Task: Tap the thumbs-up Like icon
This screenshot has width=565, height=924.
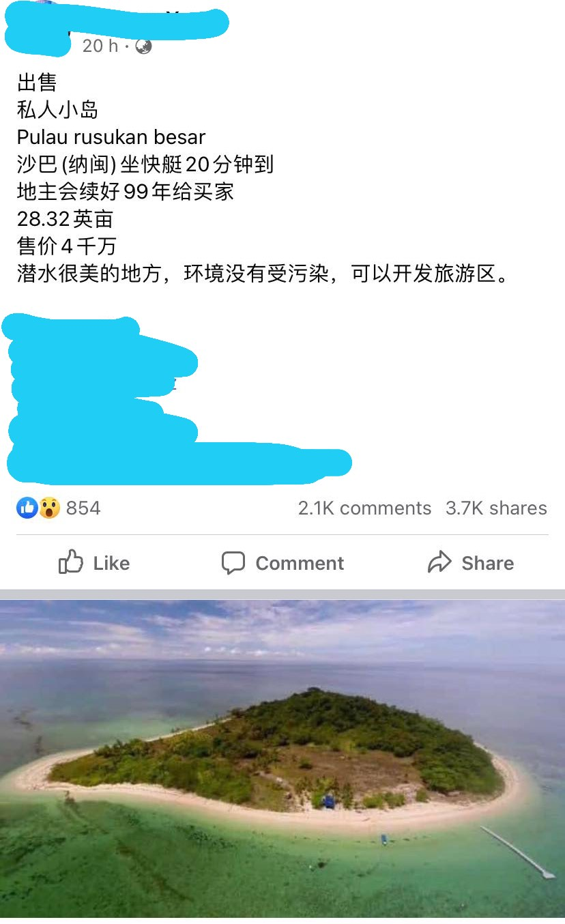Action: 71,562
